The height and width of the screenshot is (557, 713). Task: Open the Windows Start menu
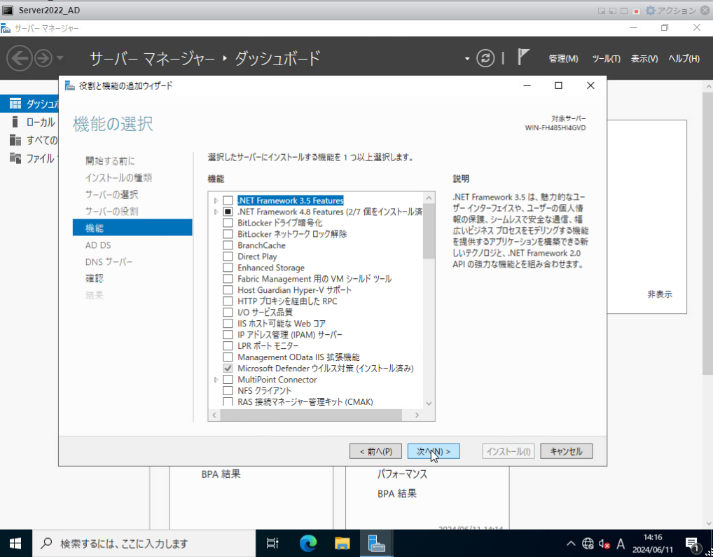click(15, 543)
